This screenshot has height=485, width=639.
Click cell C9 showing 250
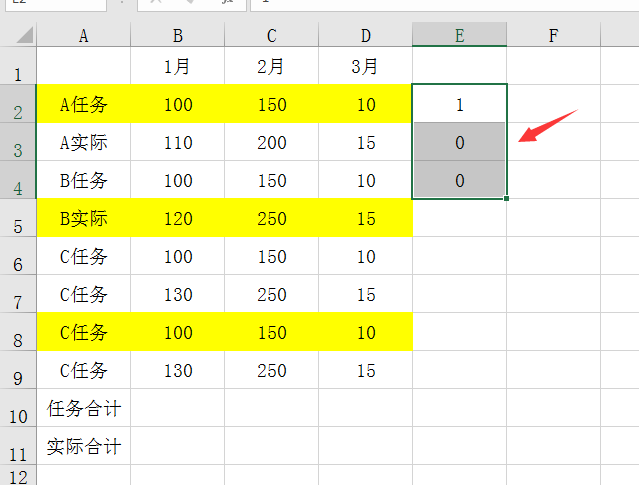[x=272, y=370]
